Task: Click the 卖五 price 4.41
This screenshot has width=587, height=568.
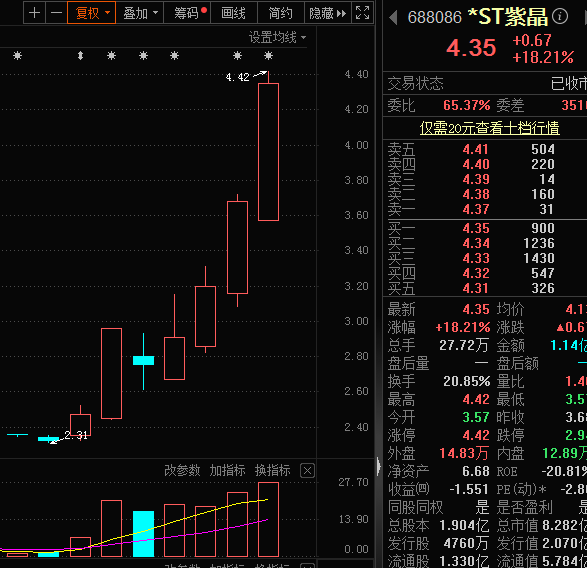Action: point(475,149)
